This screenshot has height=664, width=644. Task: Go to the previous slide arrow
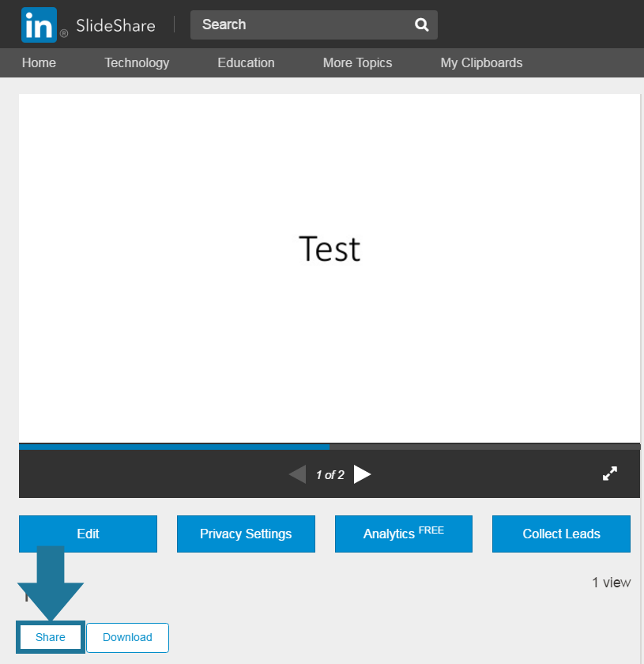(x=297, y=474)
